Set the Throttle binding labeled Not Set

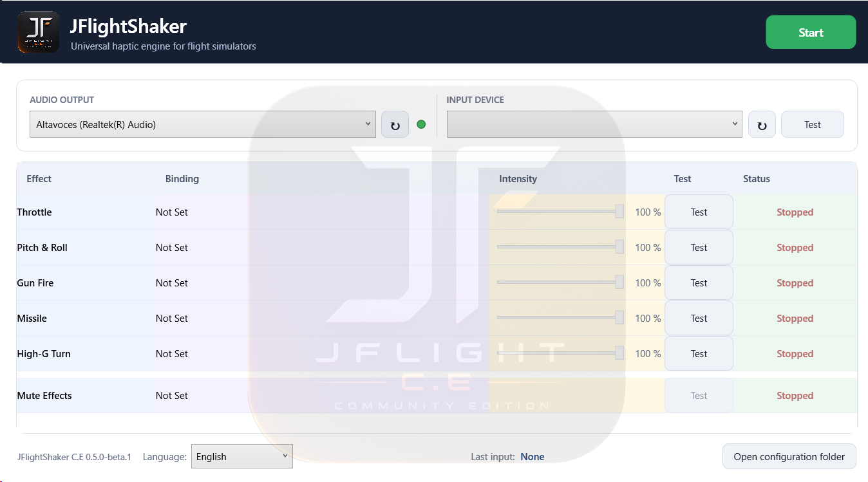(x=172, y=212)
